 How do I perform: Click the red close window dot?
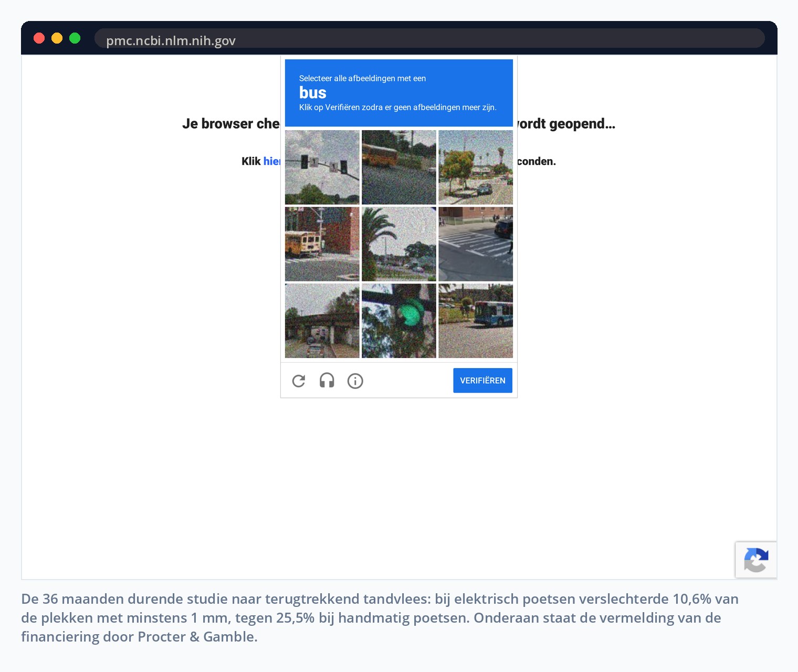point(39,38)
